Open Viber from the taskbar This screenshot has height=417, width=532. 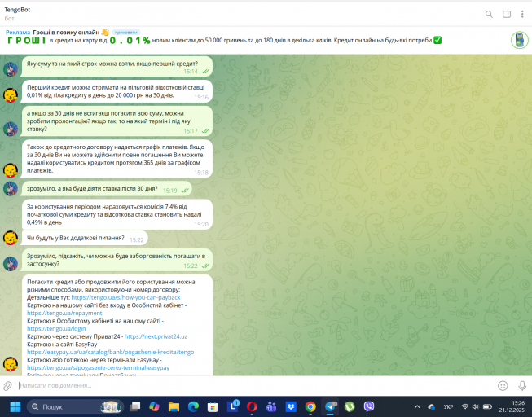[x=369, y=406]
